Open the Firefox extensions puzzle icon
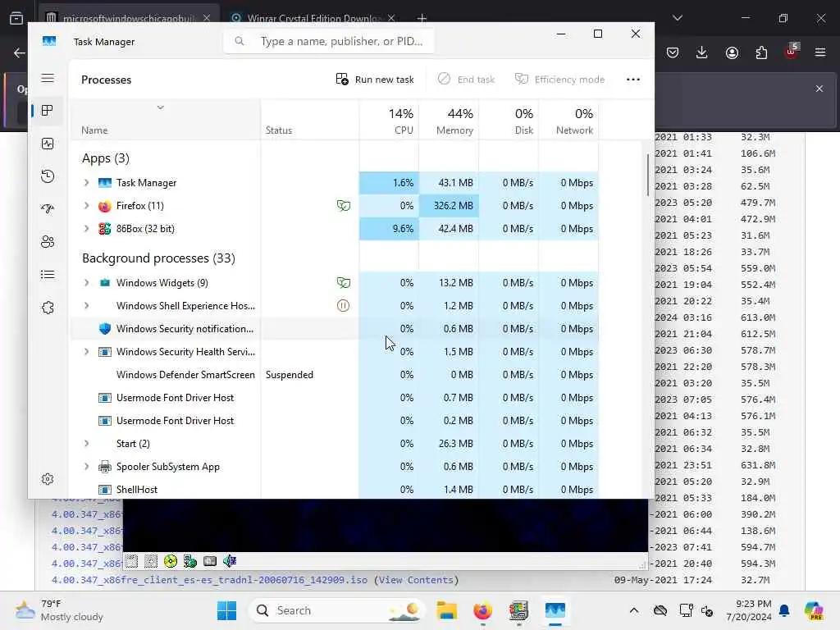The width and height of the screenshot is (840, 630). (761, 52)
